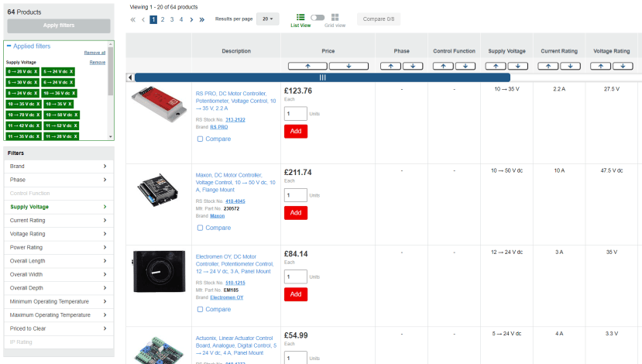Open RS stock number 313-2122 link
This screenshot has width=642, height=364.
coord(235,120)
